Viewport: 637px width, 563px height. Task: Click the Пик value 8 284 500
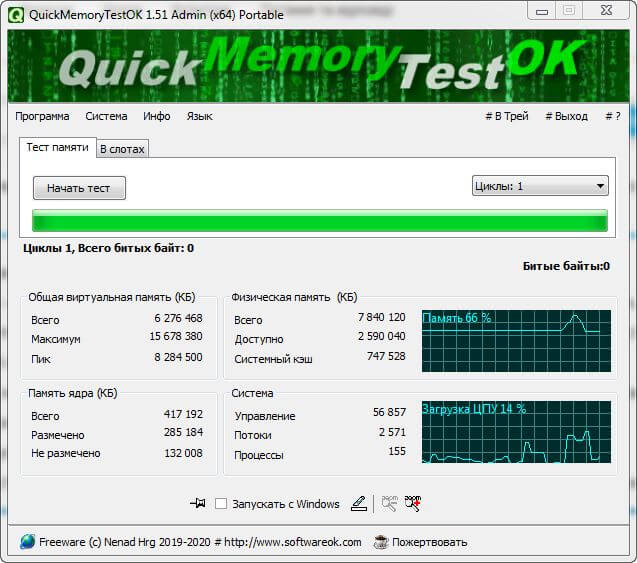[178, 357]
